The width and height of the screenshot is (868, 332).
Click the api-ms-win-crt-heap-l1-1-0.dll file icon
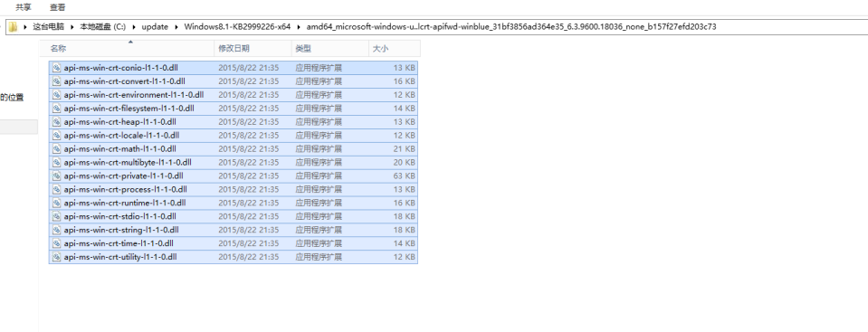coord(56,122)
